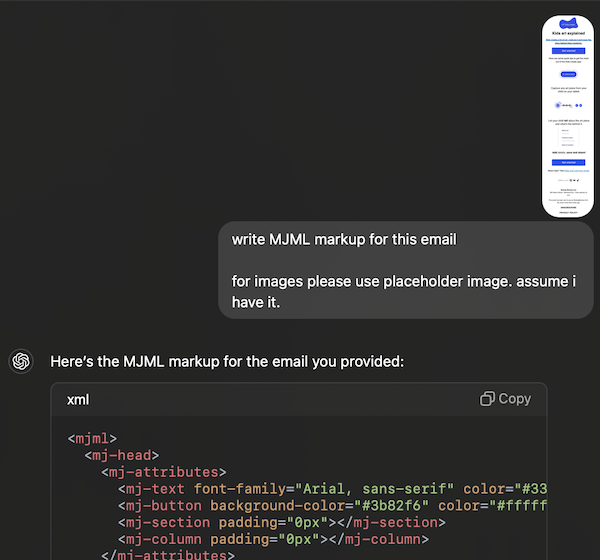The width and height of the screenshot is (600, 560).
Task: Click "Here's the MJML markup" response text
Action: pos(227,361)
